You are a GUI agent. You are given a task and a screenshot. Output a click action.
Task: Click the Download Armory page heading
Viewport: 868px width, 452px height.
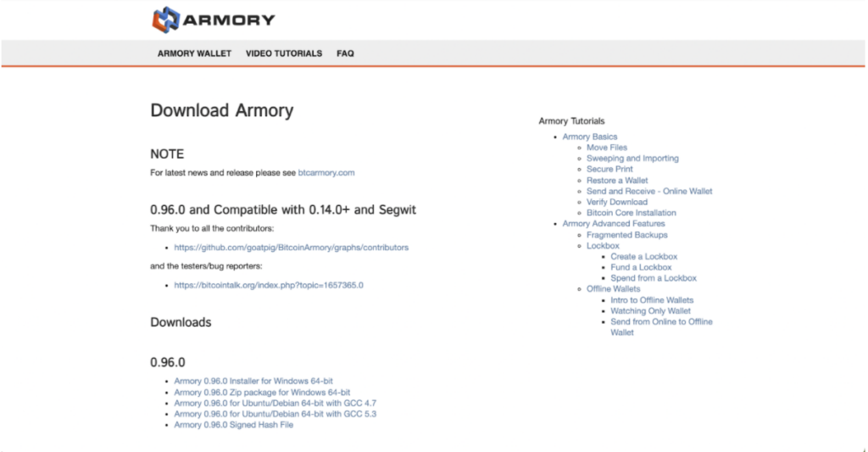point(222,110)
